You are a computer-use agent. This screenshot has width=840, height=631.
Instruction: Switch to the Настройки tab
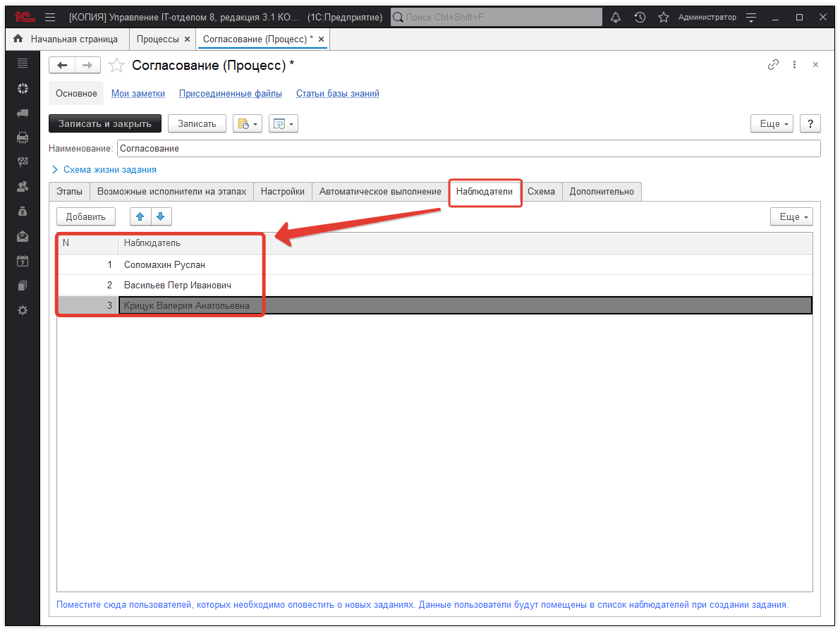click(x=282, y=192)
